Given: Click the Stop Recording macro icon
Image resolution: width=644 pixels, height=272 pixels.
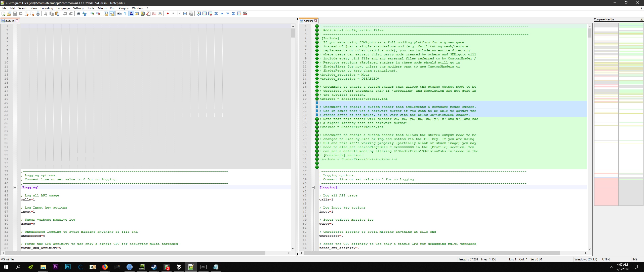Looking at the screenshot, I should pos(173,14).
